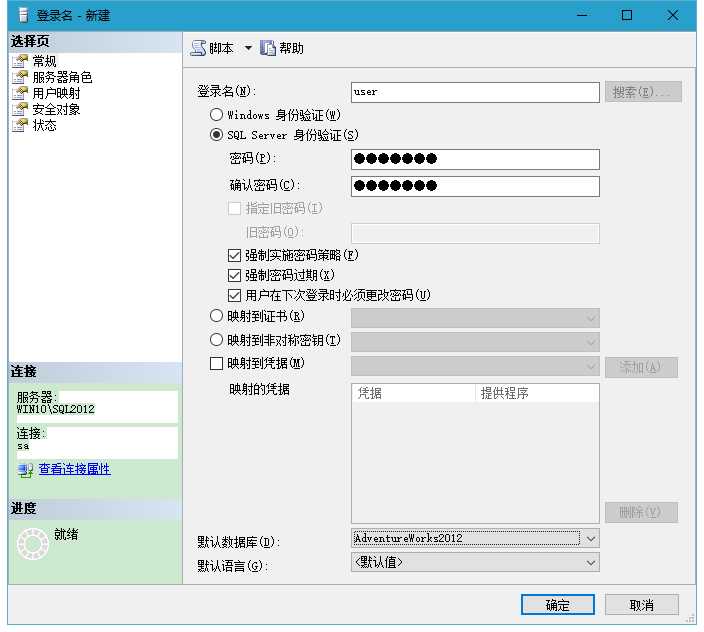The height and width of the screenshot is (632, 704).
Task: Click the 状态 page icon
Action: pos(20,126)
